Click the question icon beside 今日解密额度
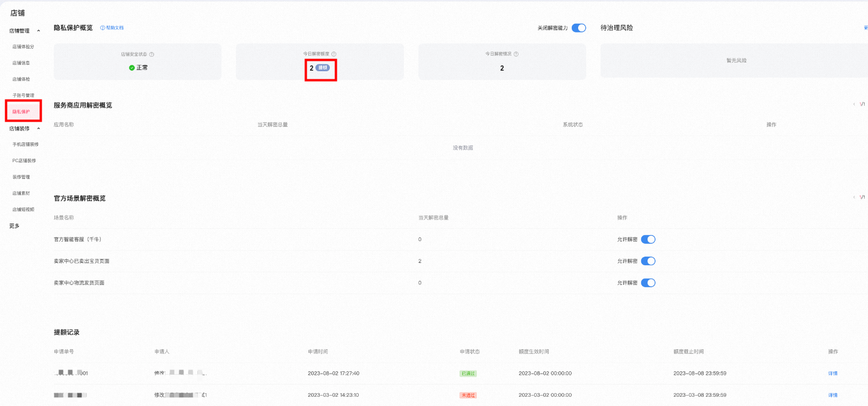 click(334, 54)
